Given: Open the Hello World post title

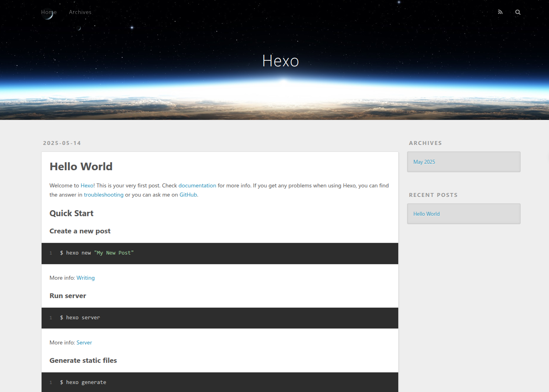Looking at the screenshot, I should coord(81,167).
